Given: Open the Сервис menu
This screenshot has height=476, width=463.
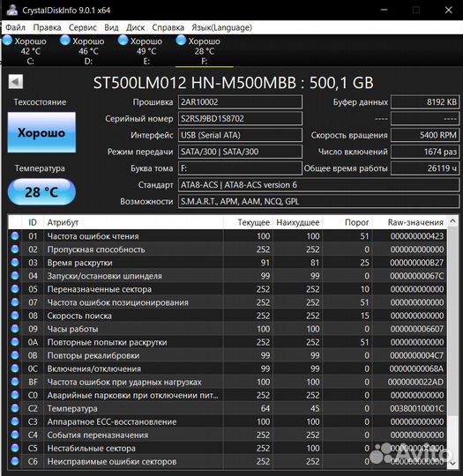Looking at the screenshot, I should pyautogui.click(x=83, y=27).
